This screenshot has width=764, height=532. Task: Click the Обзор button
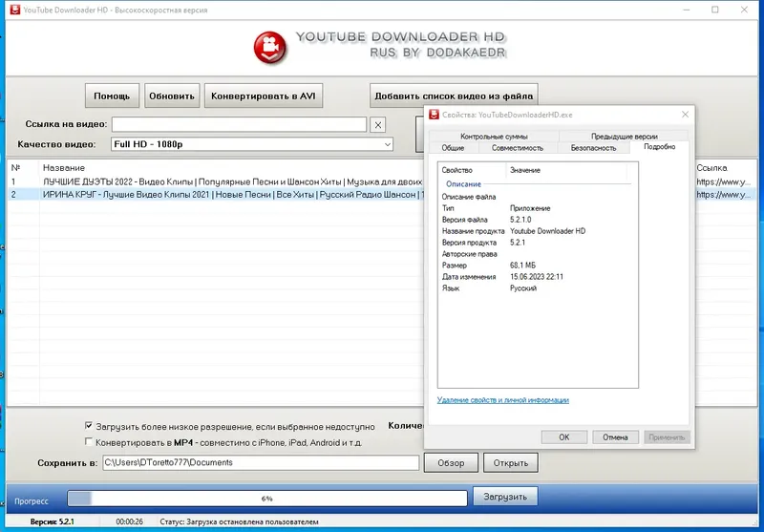point(451,463)
